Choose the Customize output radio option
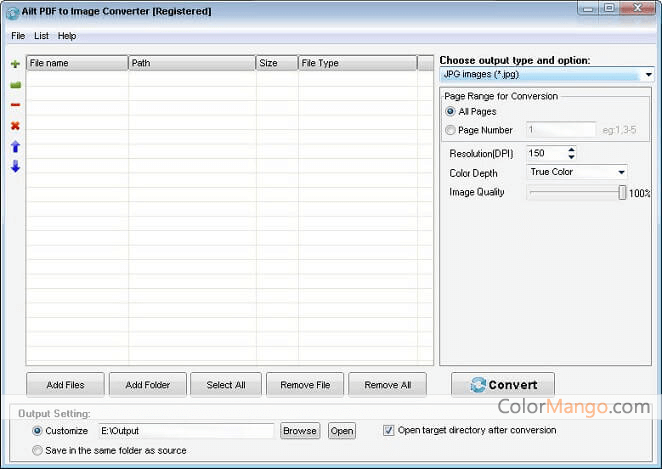Image resolution: width=662 pixels, height=469 pixels. 37,431
